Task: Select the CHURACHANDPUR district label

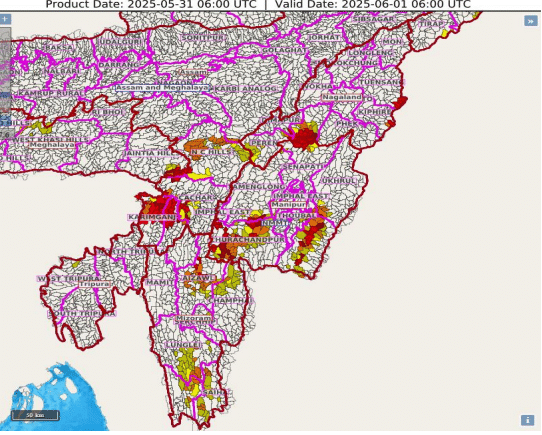Action: [x=248, y=239]
